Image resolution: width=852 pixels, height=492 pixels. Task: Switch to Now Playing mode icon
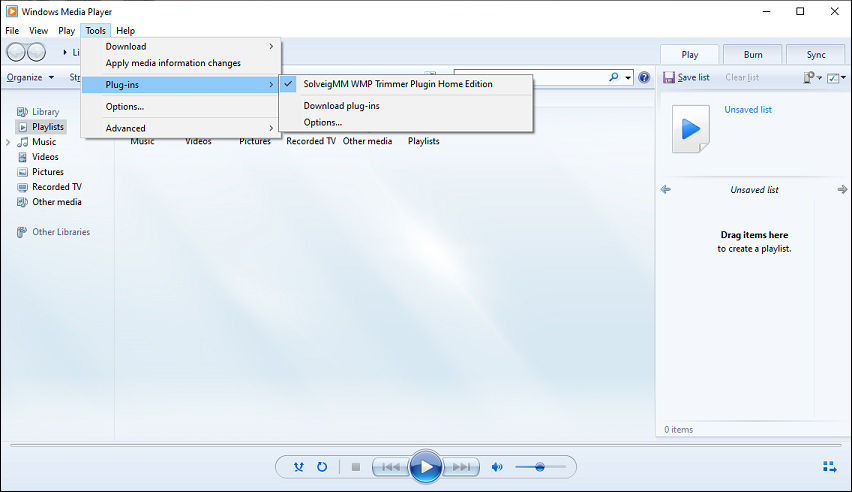[829, 466]
